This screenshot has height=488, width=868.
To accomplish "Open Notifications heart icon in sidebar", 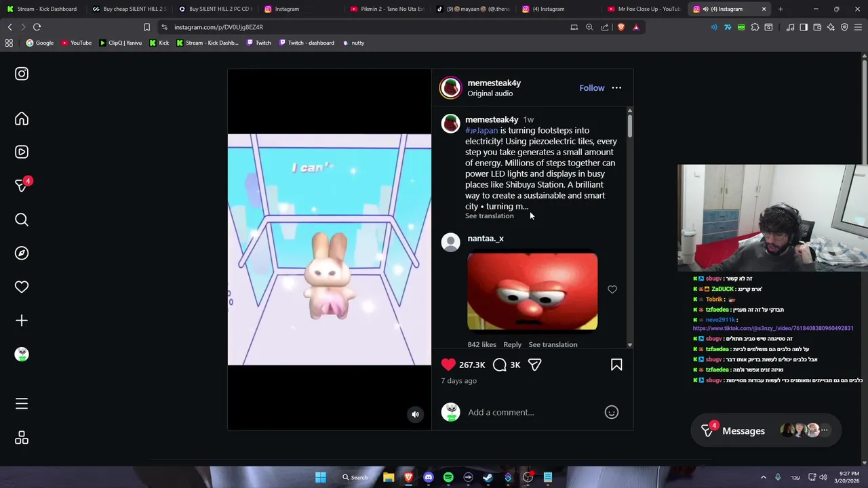I will pos(22,287).
